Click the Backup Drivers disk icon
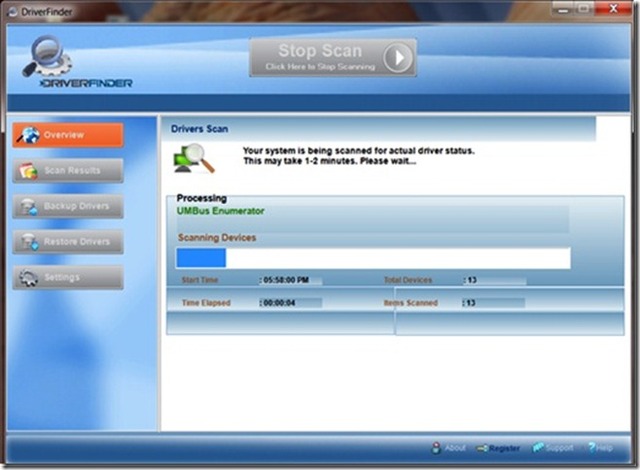This screenshot has height=470, width=640. (29, 207)
